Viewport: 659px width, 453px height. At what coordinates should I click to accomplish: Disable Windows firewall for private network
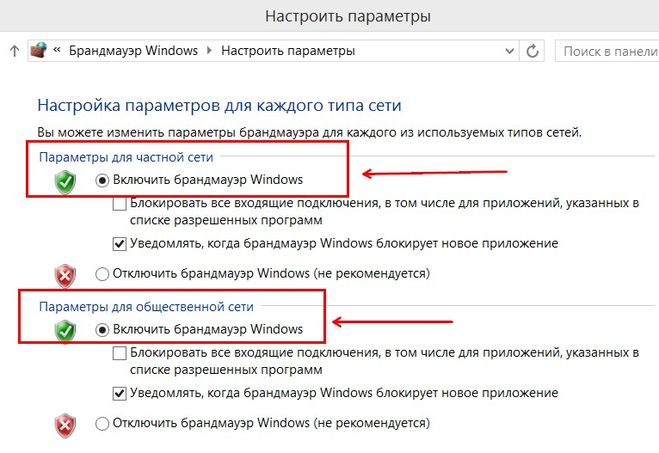pos(102,274)
